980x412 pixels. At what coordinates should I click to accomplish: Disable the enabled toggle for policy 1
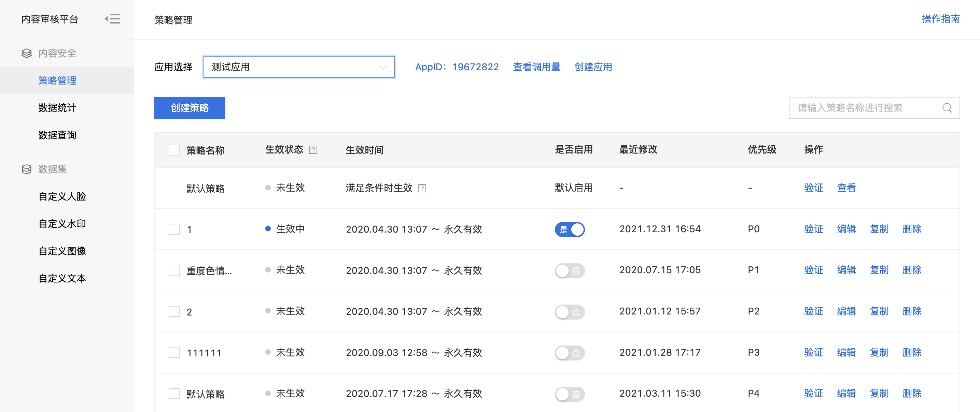(x=569, y=229)
